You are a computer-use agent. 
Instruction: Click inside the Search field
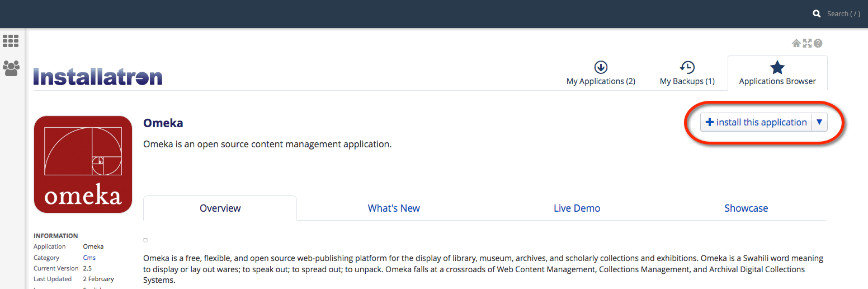843,13
